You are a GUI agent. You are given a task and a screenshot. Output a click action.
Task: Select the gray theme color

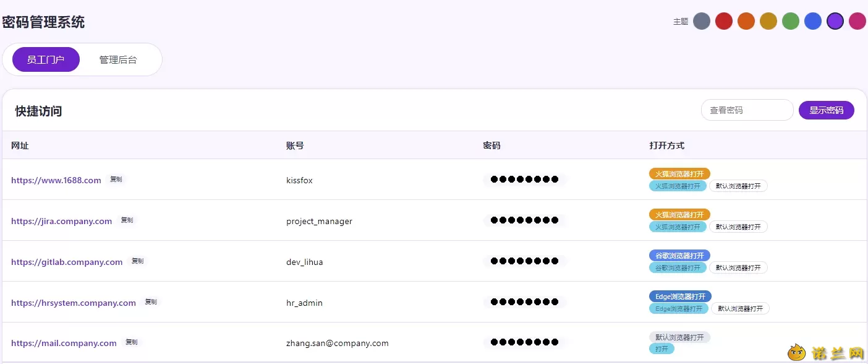point(702,21)
